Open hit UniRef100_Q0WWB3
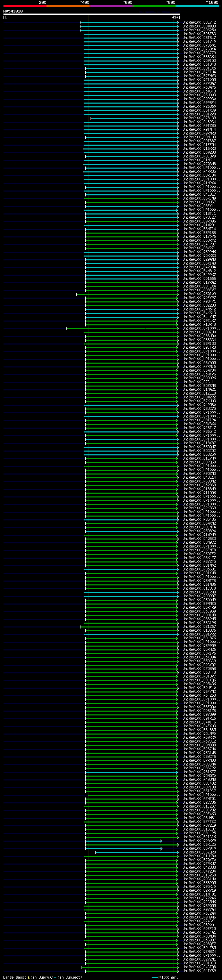Image resolution: width=222 pixels, height=980 pixels. click(x=199, y=26)
